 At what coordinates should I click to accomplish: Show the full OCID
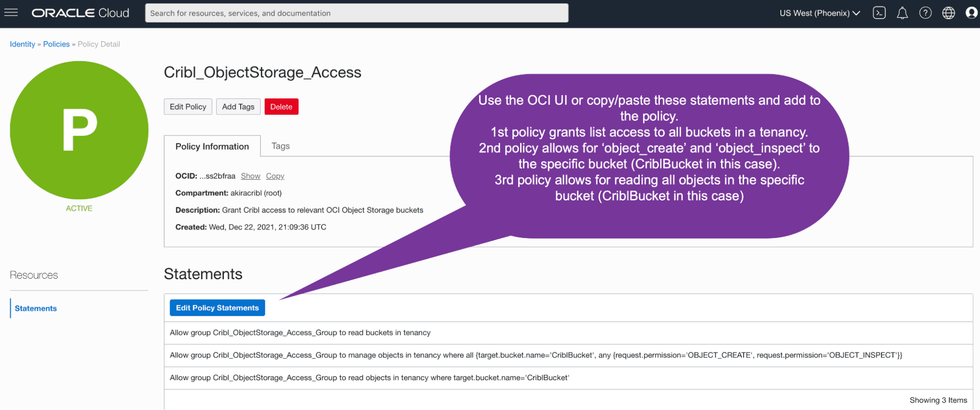(x=251, y=176)
